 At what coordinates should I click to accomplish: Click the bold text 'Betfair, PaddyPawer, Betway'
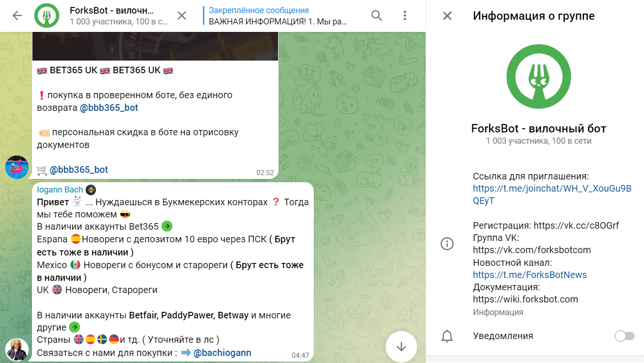189,315
